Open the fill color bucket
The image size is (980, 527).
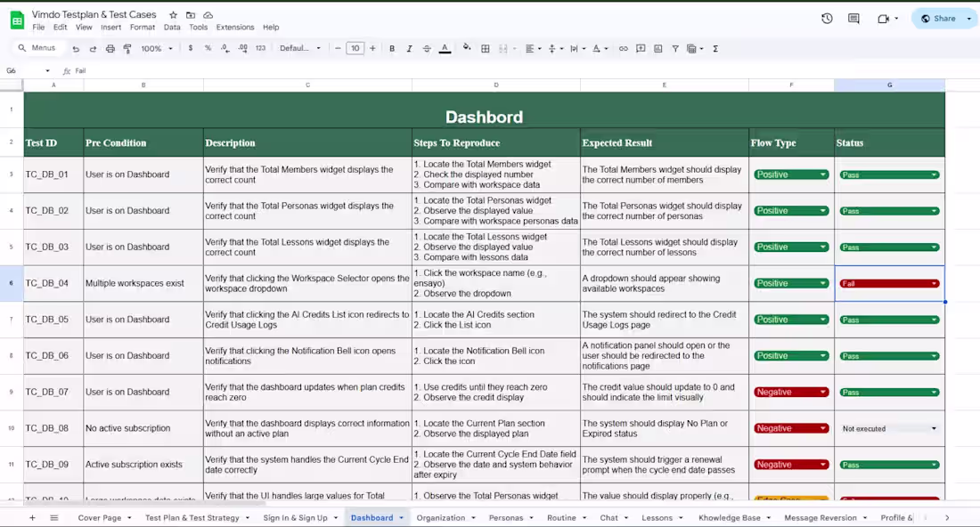[467, 47]
